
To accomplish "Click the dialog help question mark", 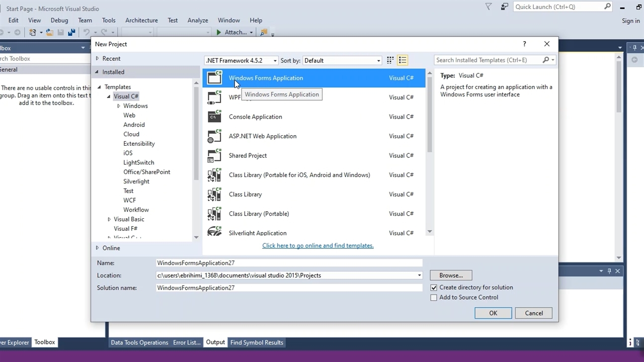I will click(524, 44).
